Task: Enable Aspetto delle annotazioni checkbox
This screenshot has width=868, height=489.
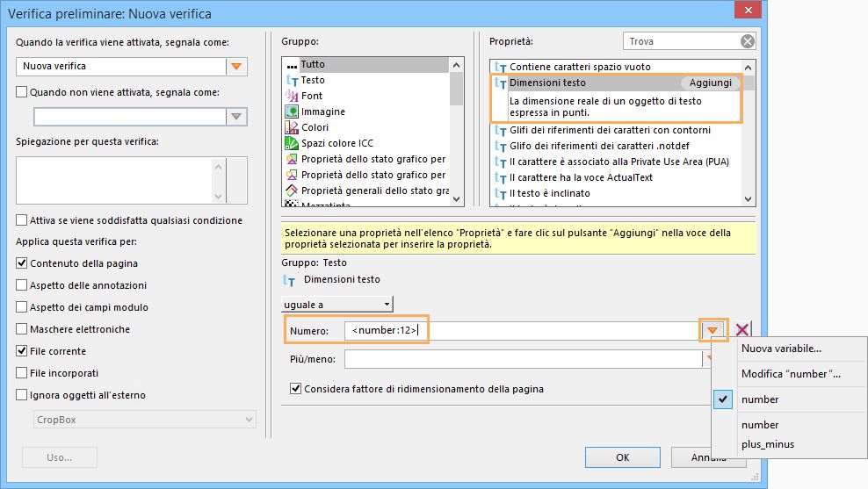Action: click(22, 285)
